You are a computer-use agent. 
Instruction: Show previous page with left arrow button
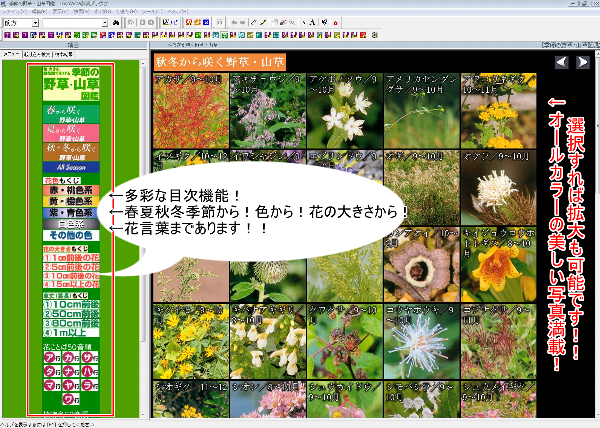(562, 62)
